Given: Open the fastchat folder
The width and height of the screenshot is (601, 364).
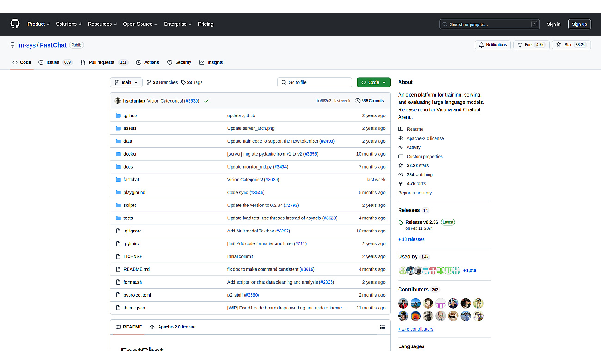Looking at the screenshot, I should coord(131,180).
